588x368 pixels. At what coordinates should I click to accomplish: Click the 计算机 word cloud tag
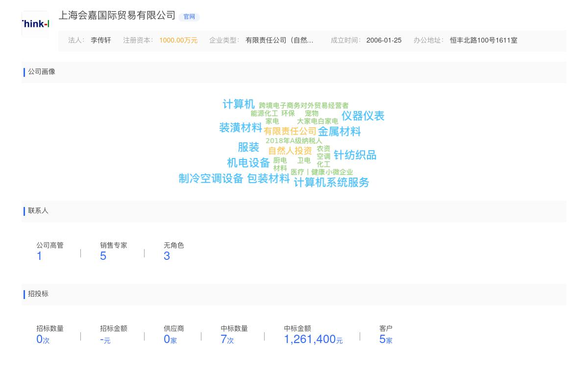pos(239,104)
